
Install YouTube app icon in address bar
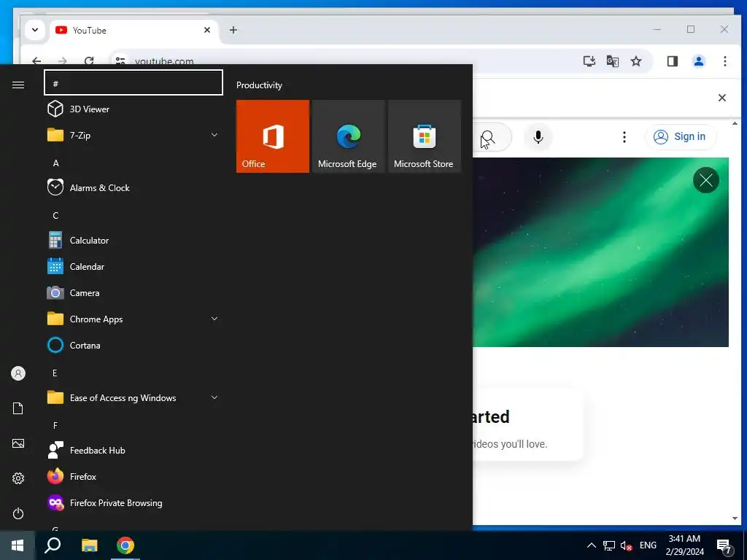click(x=589, y=61)
